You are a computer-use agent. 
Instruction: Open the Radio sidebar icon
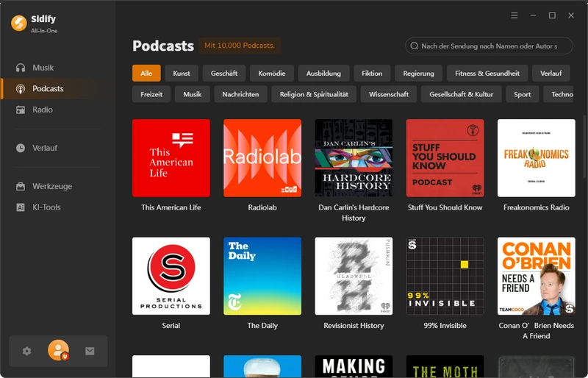click(21, 110)
